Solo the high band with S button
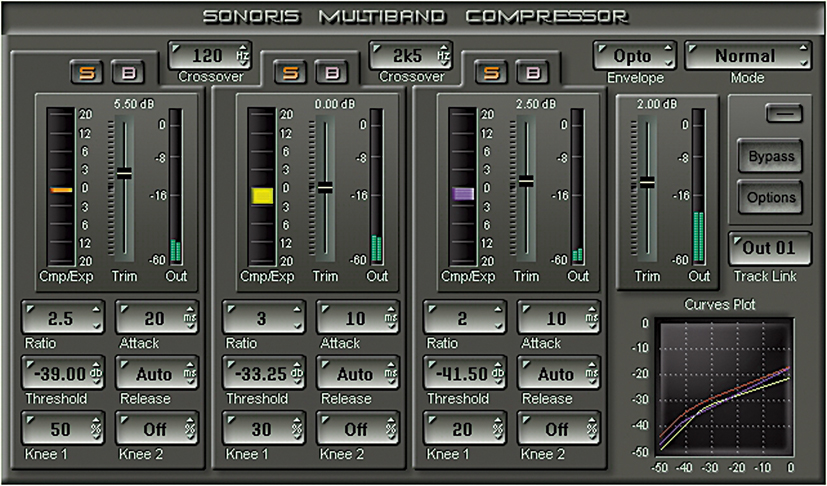 (491, 73)
